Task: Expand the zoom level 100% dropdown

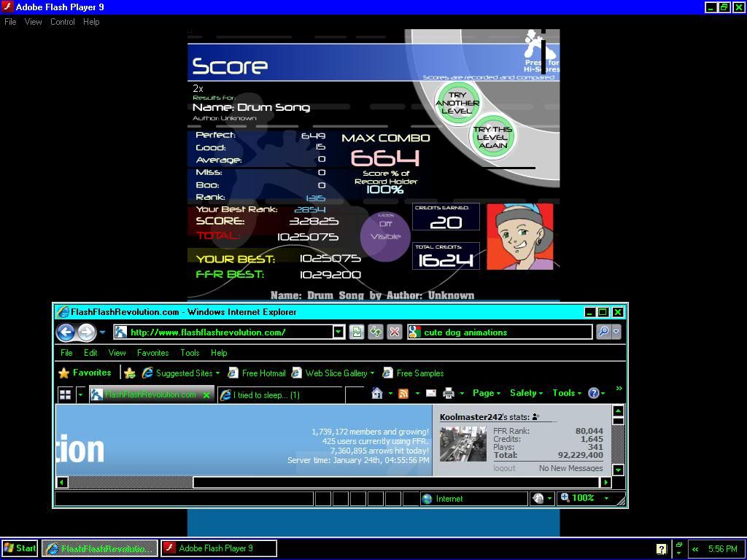Action: (x=605, y=498)
